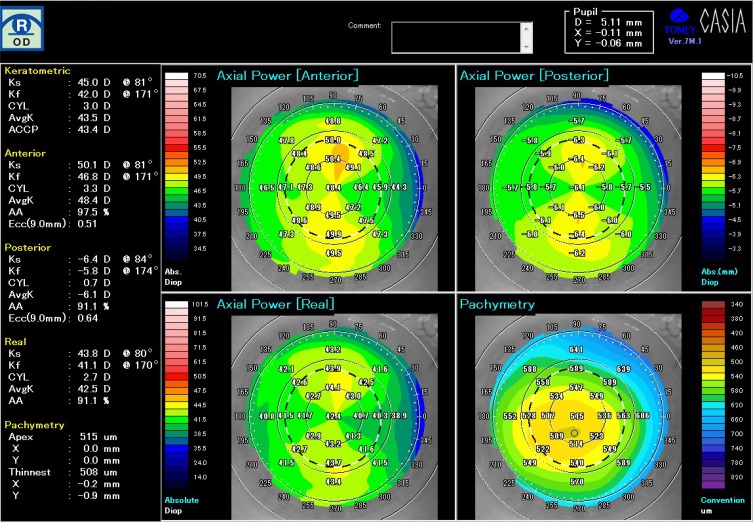This screenshot has height=522, width=753.
Task: Click the Pachymetry header in left panel
Action: [34, 425]
